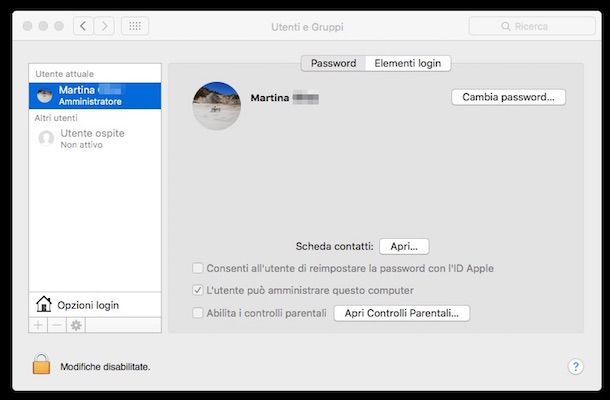Click the Cambia password button

(x=508, y=97)
